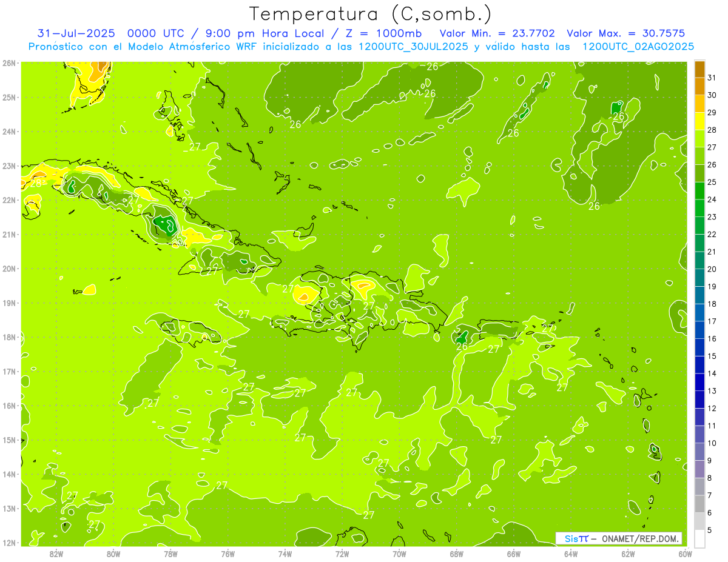The image size is (728, 562).
Task: Click the '74W' longitude axis label
Action: pos(285,554)
